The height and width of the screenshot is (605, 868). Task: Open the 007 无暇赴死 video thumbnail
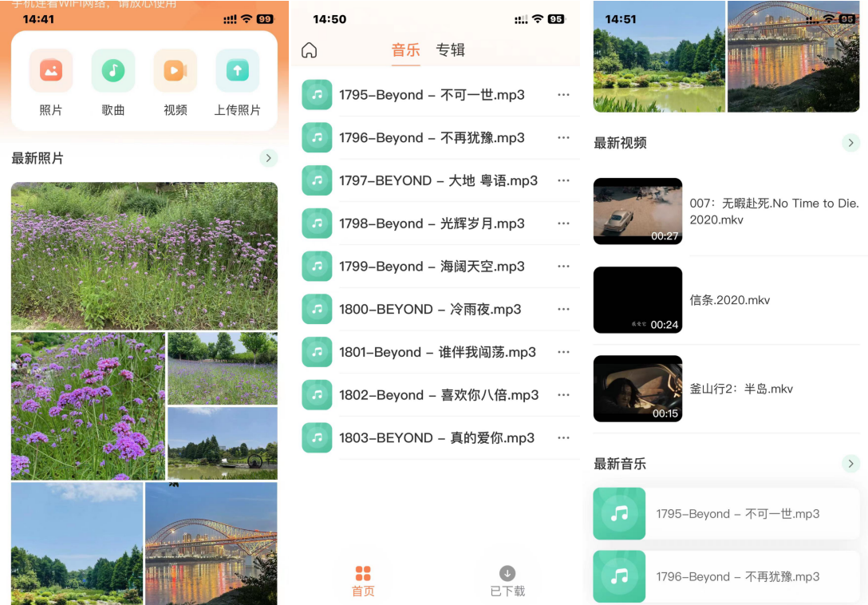637,211
